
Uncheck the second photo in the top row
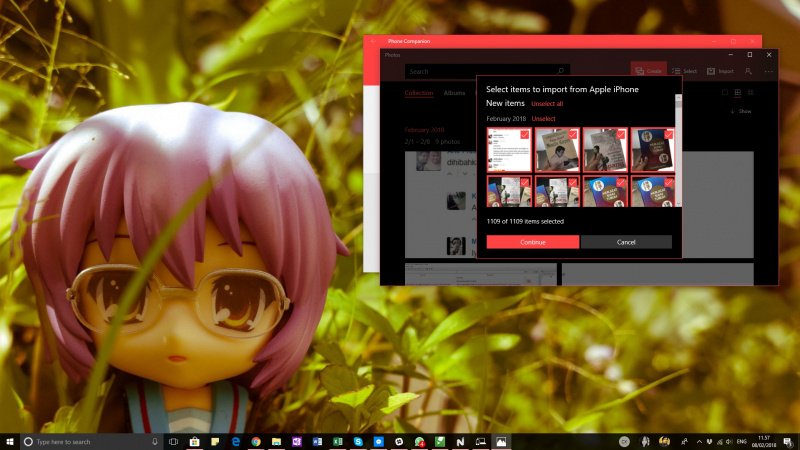(573, 134)
